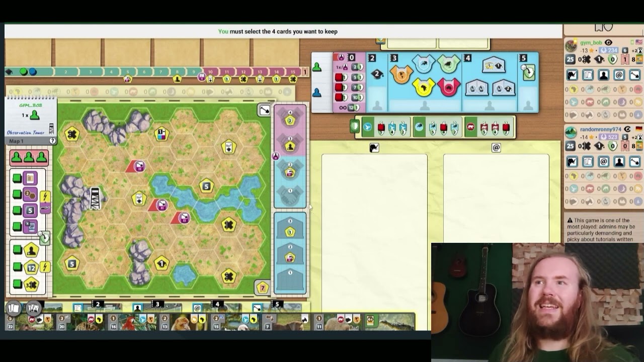
Task: Choose the green partner zoo token
Action: tap(449, 63)
